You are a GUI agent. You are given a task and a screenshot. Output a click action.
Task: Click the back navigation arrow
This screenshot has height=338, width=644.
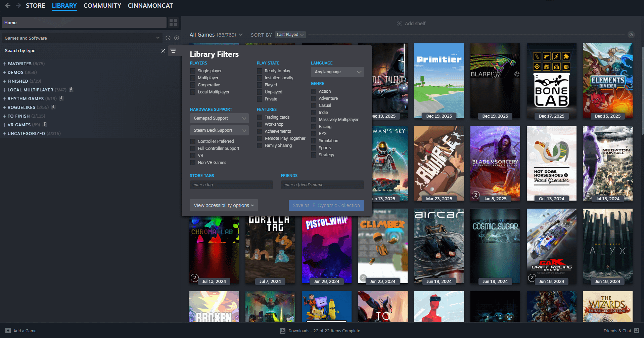pyautogui.click(x=8, y=6)
